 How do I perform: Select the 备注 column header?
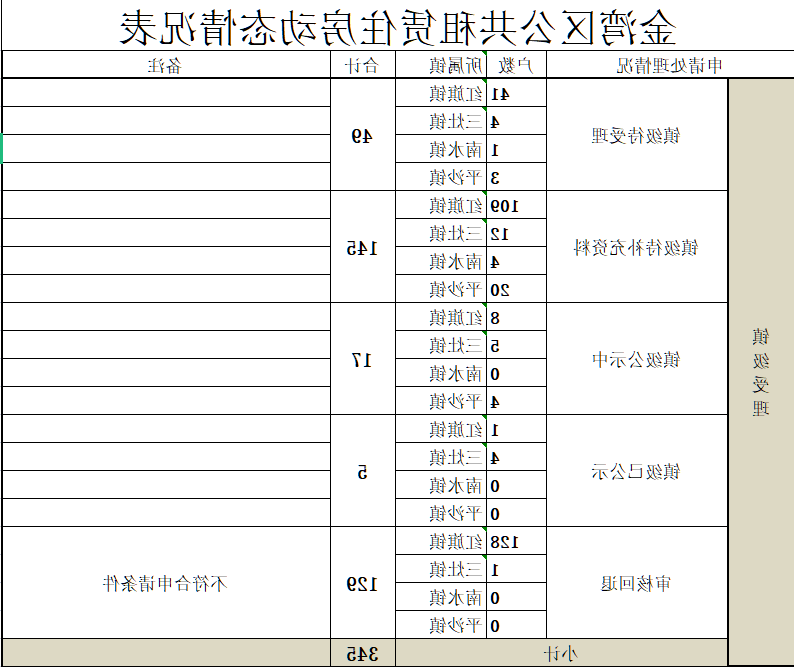(166, 65)
